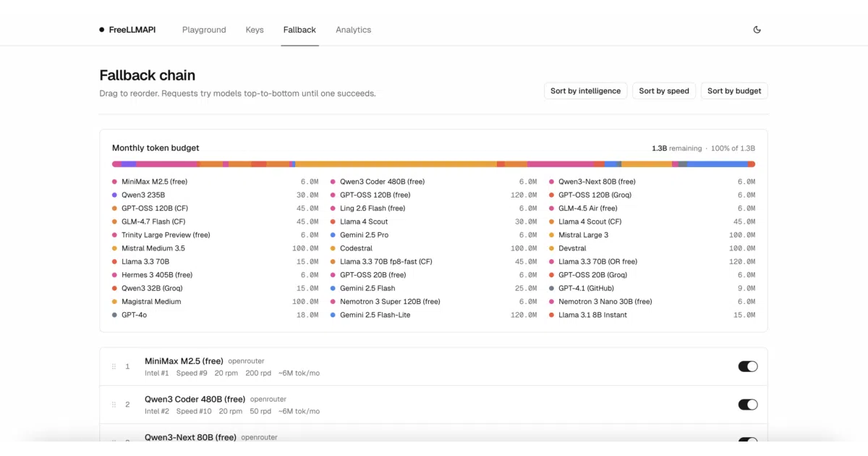Screen dimensions: 868x456
Task: Disable the Qwen3 Coder 480B (free) model toggle
Action: point(748,404)
